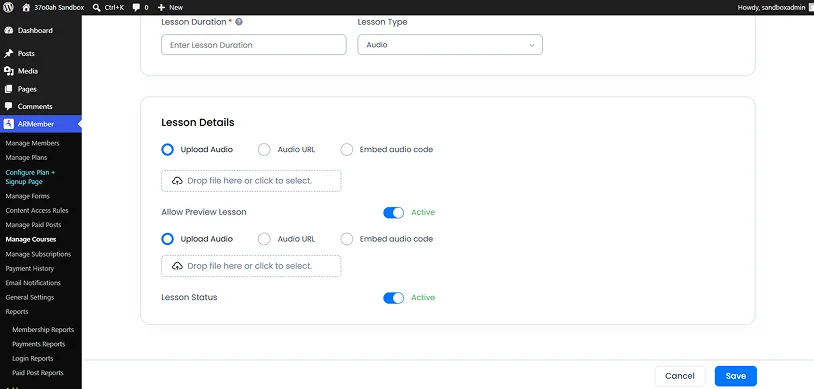
Task: Click the WordPress logo icon
Action: tap(8, 7)
